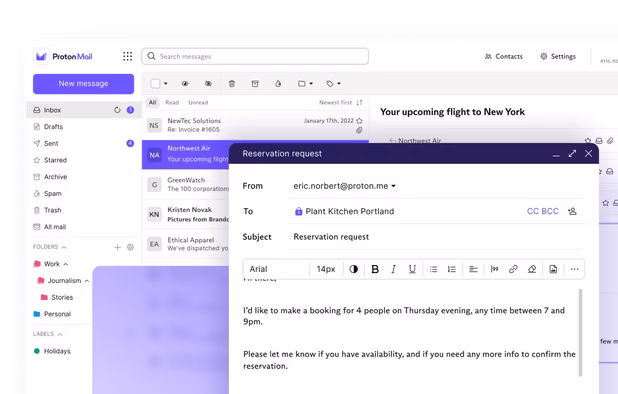This screenshot has width=618, height=394.
Task: Open Settings from the top bar
Action: pyautogui.click(x=558, y=56)
